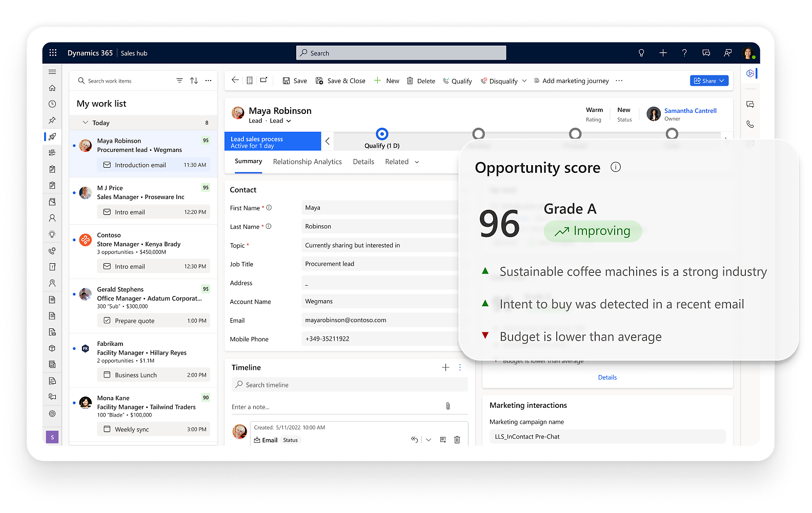Toggle the Prepare quote task checkbox
Screen dimensions: 812x513
click(107, 321)
